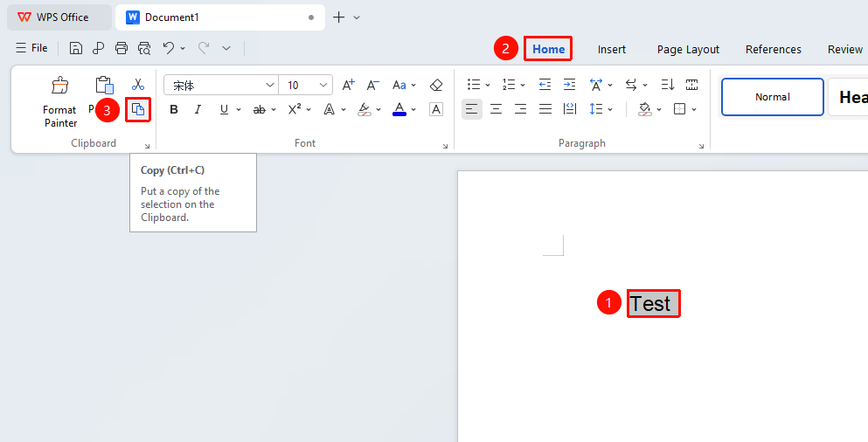Enable Center paragraph alignment
Viewport: 868px width, 442px height.
[x=496, y=109]
